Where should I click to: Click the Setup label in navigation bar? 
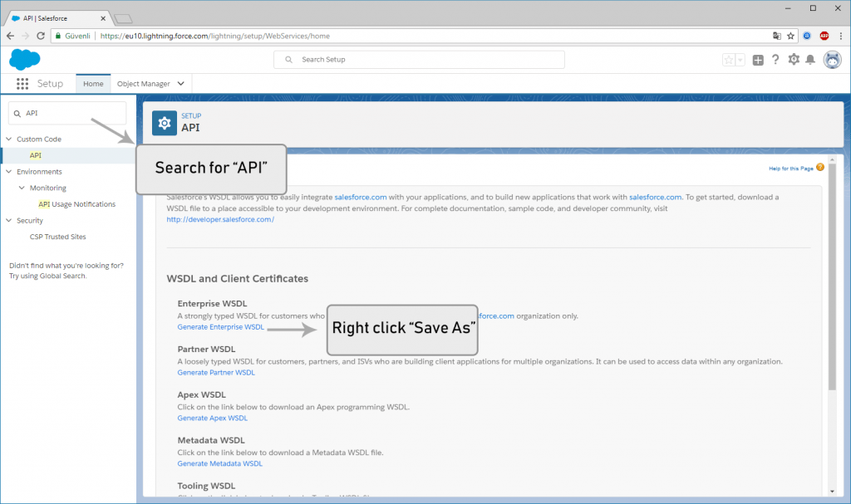[x=50, y=84]
